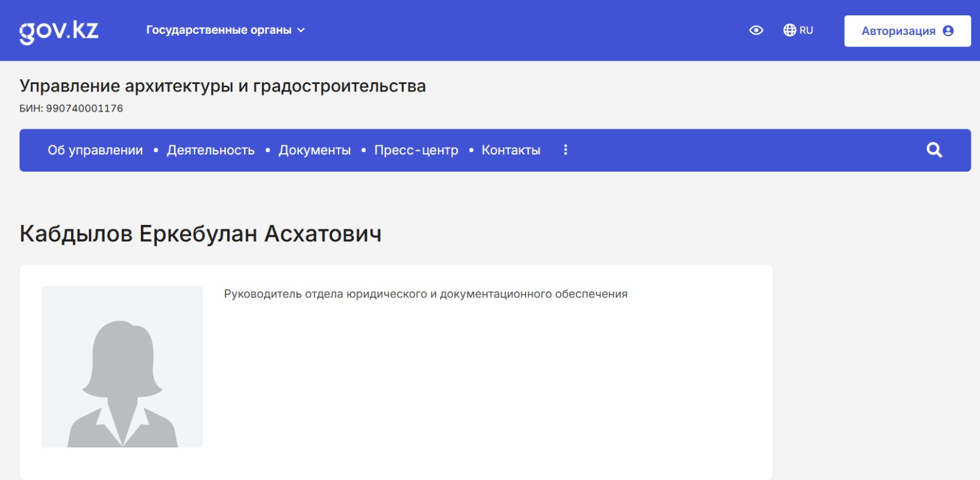Click the search magnifier icon
The image size is (980, 480).
click(934, 150)
